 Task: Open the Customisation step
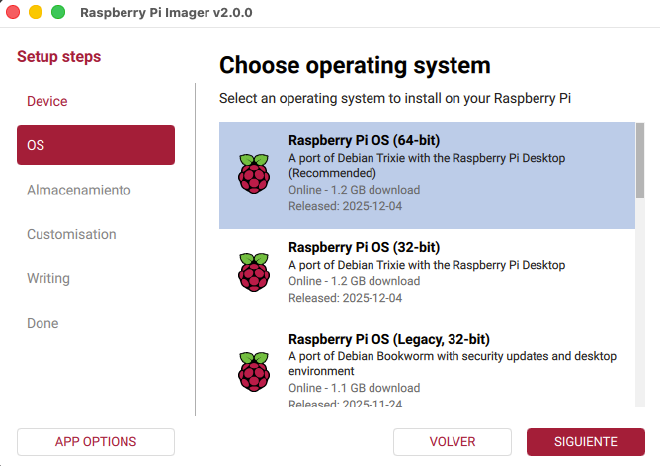72,234
